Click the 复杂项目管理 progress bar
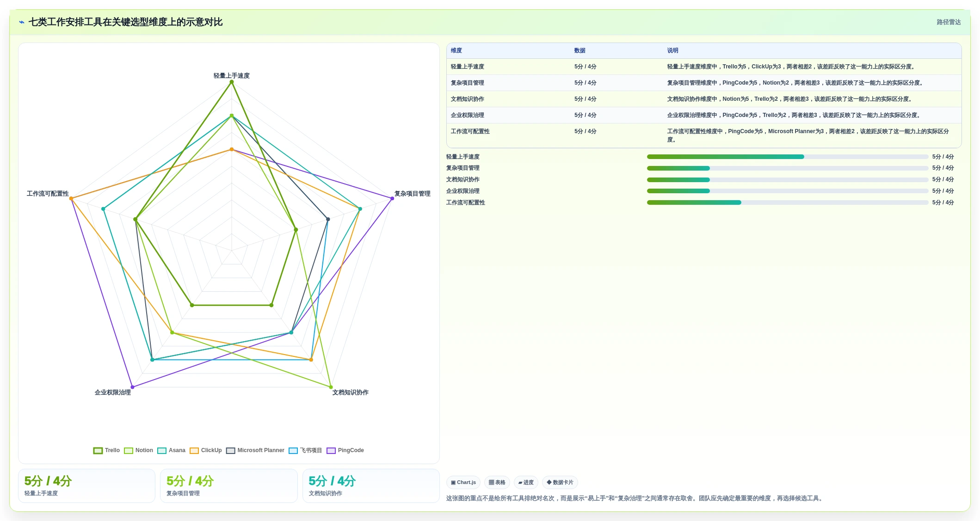 click(x=788, y=168)
